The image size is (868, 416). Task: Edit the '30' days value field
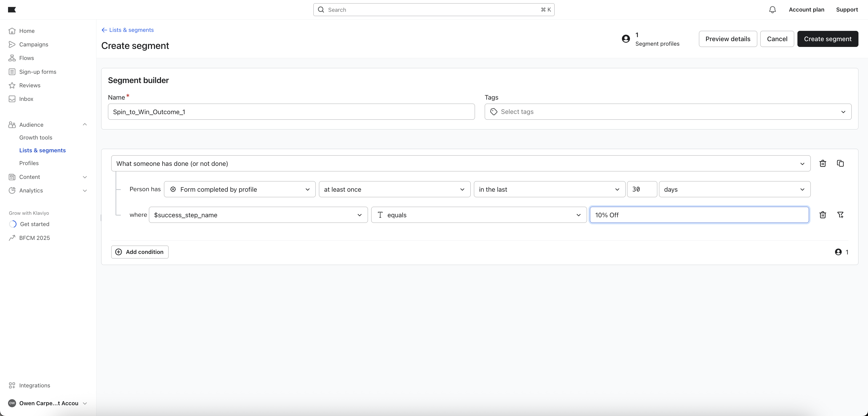pos(641,189)
